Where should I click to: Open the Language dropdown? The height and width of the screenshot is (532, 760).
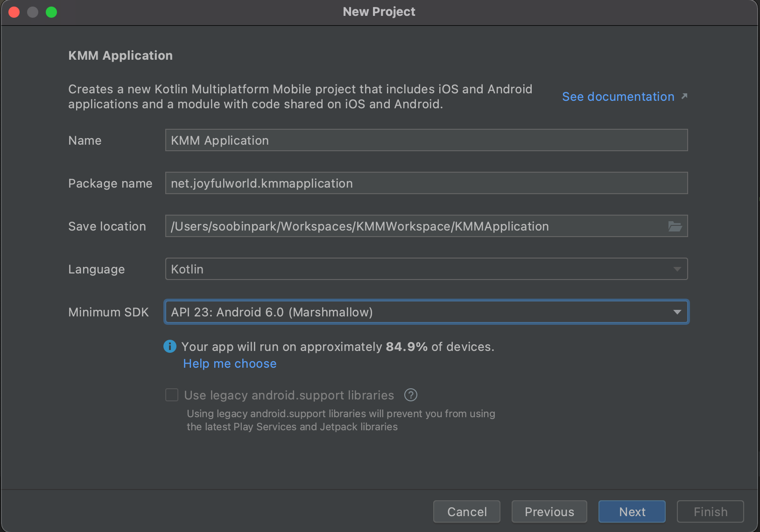coord(426,269)
